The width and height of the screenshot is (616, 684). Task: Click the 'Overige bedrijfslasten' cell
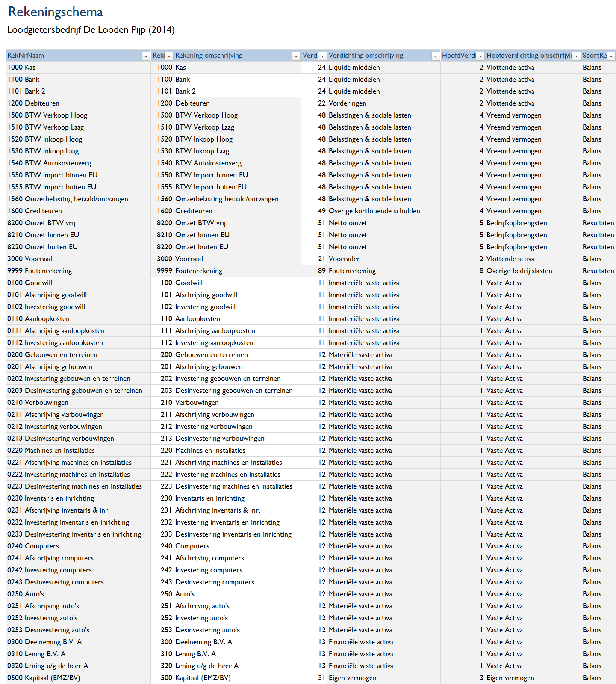[519, 271]
